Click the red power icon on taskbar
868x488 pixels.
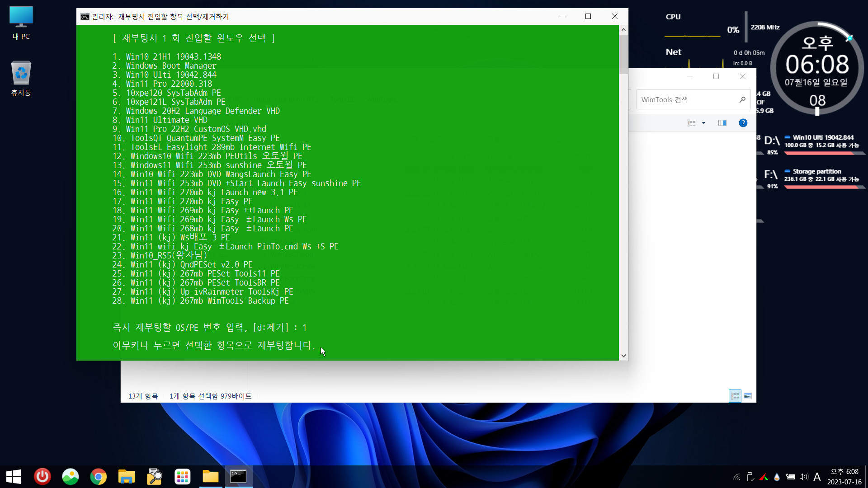42,477
